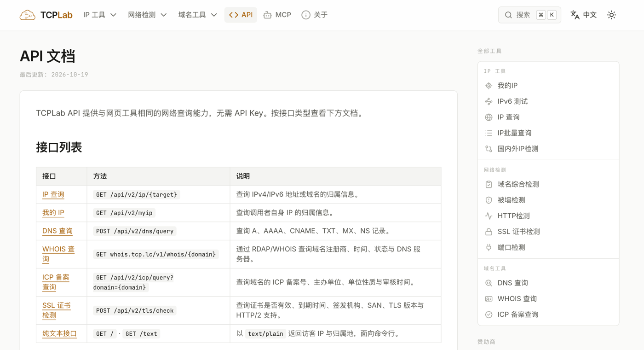Click the clipboard icon beside 域名综合检测

(x=489, y=184)
